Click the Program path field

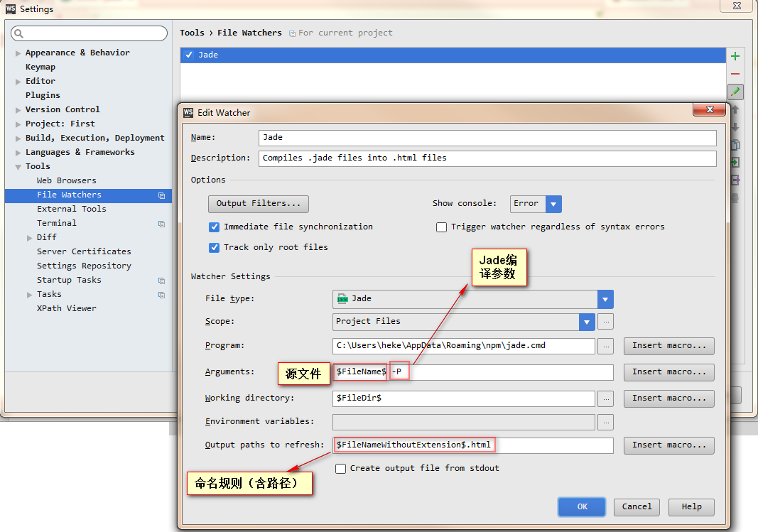[x=464, y=346]
